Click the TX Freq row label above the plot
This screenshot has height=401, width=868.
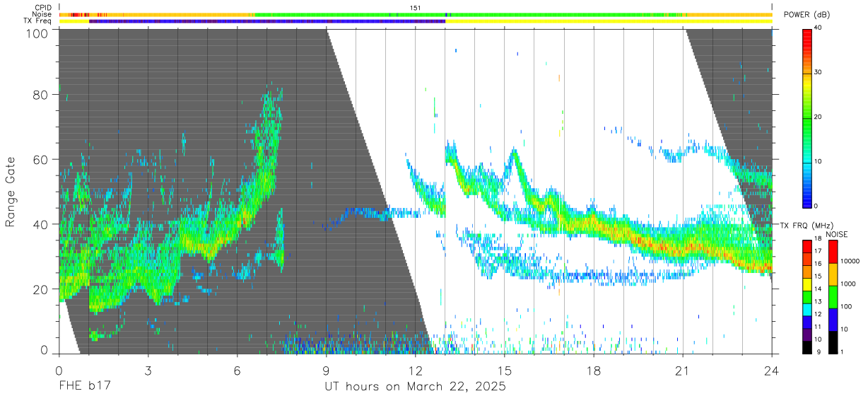tap(37, 21)
